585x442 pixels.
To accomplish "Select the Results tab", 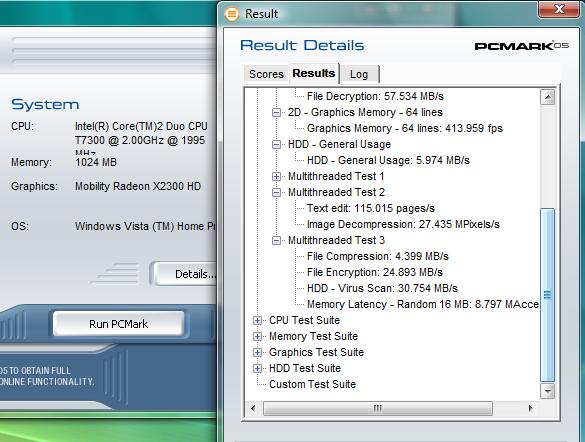I will [314, 73].
